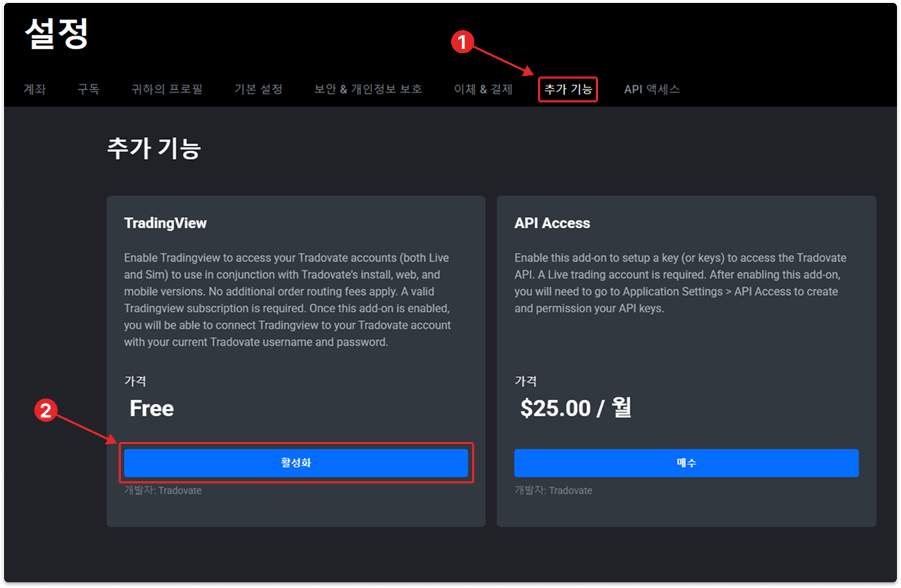Click the 가격 label above $25.00
The width and height of the screenshot is (901, 588).
(x=526, y=381)
